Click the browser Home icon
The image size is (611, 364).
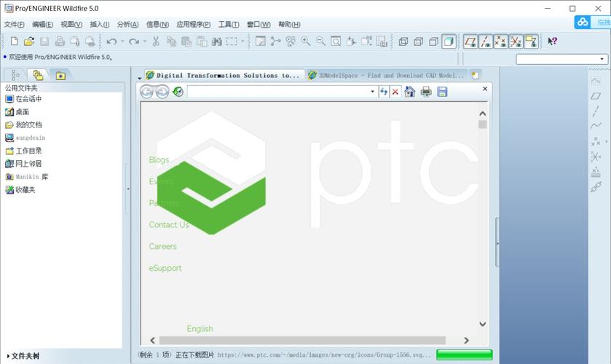tap(409, 92)
